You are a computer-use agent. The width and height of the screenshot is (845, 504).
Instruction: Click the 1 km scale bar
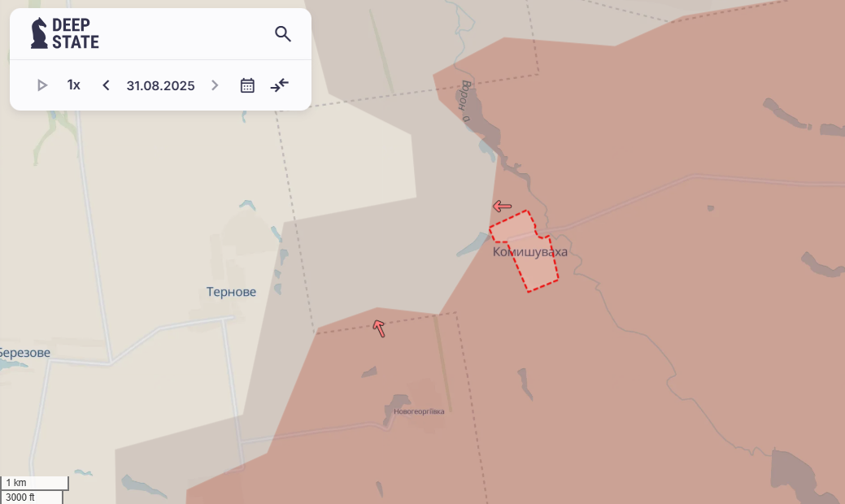point(34,483)
